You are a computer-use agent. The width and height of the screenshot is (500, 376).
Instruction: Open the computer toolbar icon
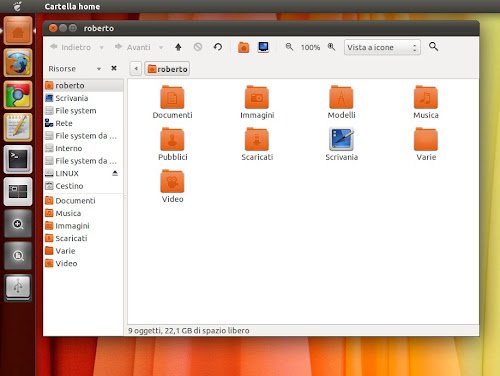point(263,47)
